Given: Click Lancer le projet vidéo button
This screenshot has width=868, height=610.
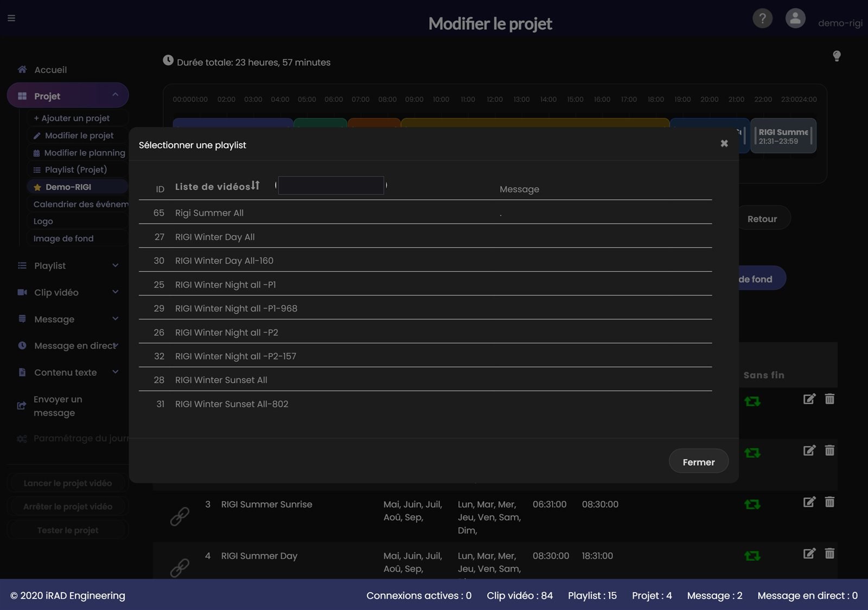Looking at the screenshot, I should point(68,483).
